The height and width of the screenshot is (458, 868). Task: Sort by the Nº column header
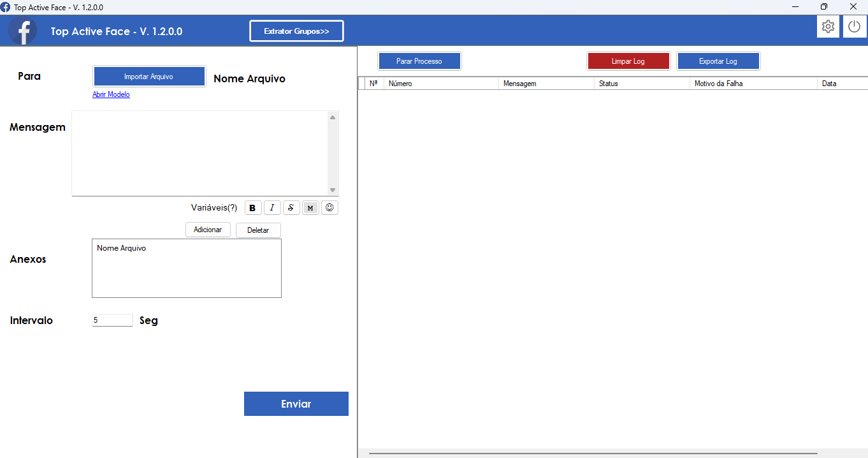(375, 84)
